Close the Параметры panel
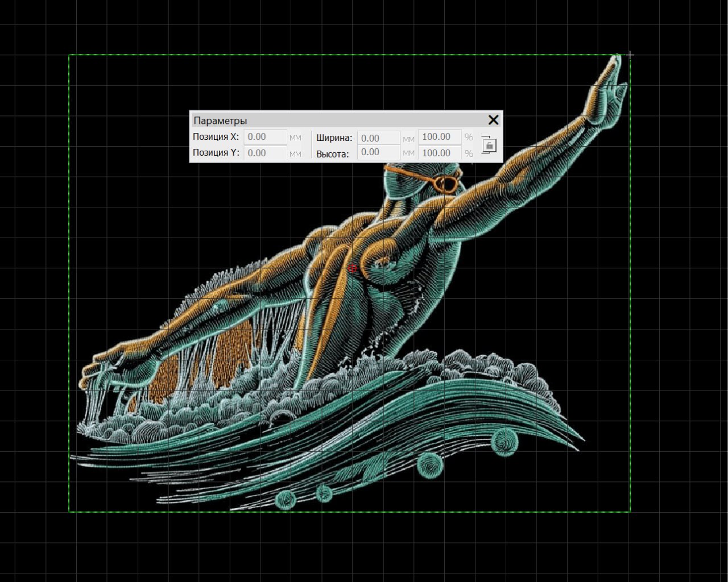Viewport: 728px width, 582px height. (493, 120)
